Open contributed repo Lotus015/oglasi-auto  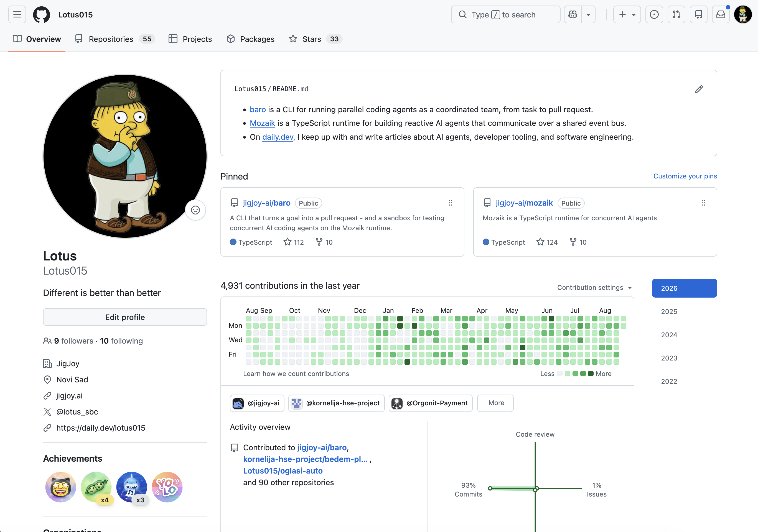283,471
